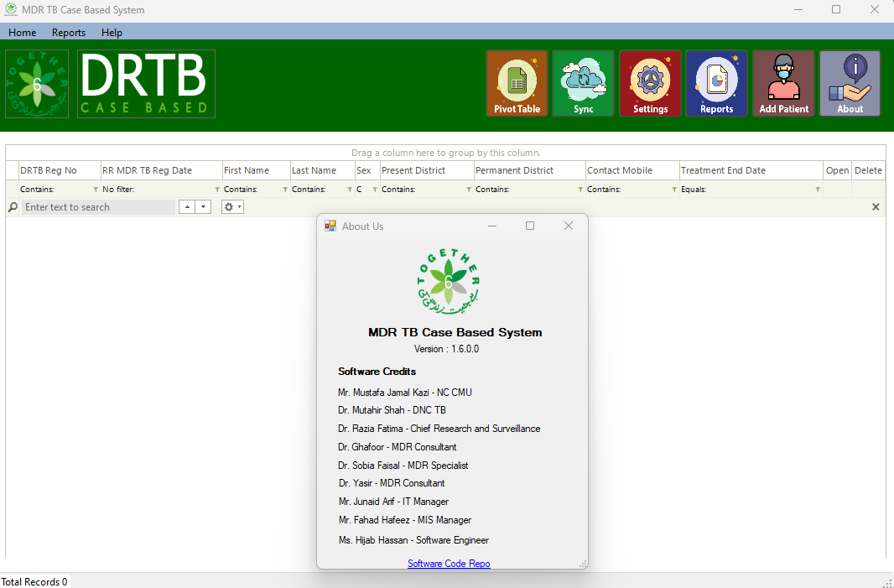Click Dr. Mutahir Shah - DNC TB line
Image resolution: width=894 pixels, height=588 pixels.
(392, 410)
